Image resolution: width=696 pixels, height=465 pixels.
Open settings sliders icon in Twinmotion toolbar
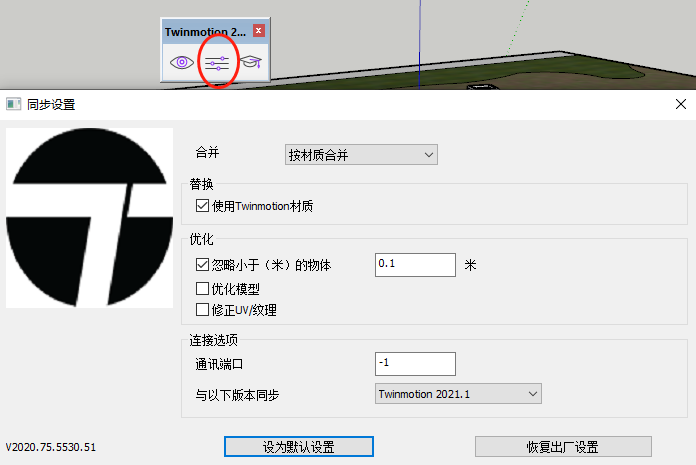tap(217, 63)
